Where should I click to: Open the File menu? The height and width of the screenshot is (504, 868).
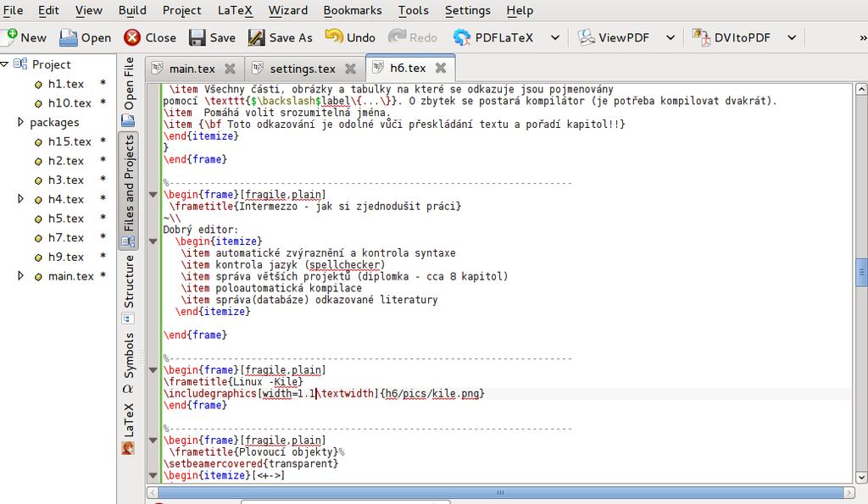pos(13,10)
